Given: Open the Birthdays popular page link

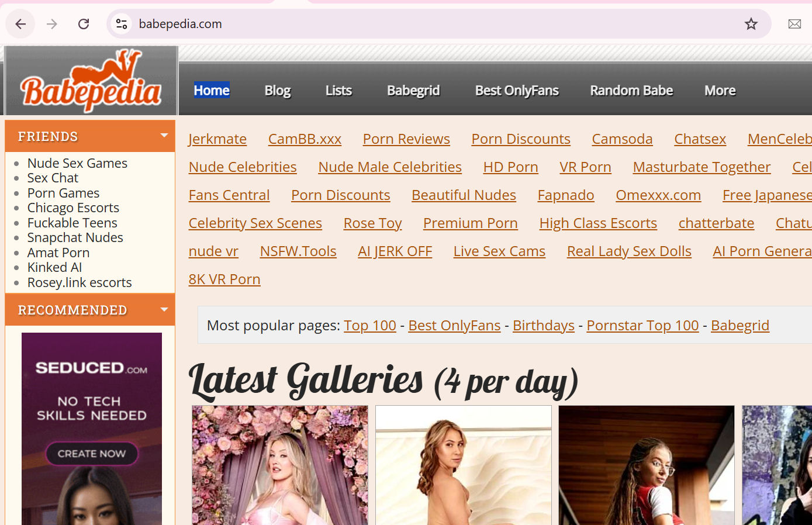Looking at the screenshot, I should point(544,325).
